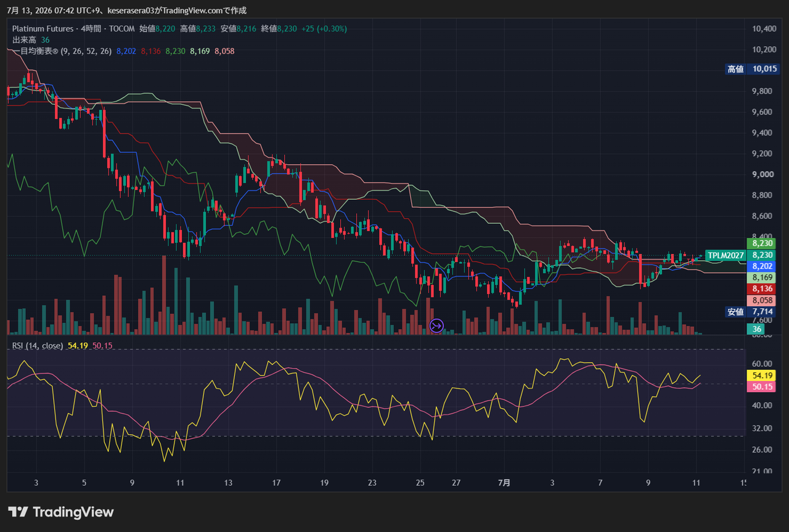Click the 終値 8,230 close value
The width and height of the screenshot is (789, 532).
(279, 28)
